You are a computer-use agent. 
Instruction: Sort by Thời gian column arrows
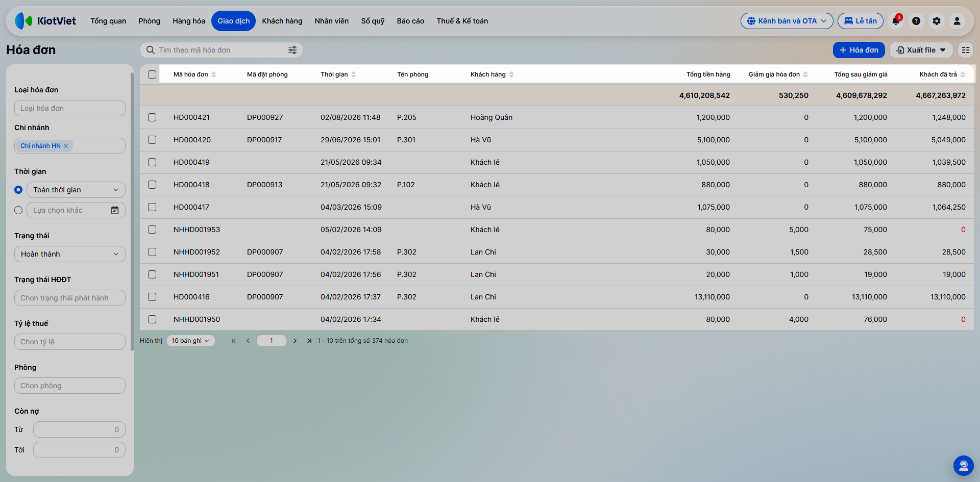click(354, 74)
